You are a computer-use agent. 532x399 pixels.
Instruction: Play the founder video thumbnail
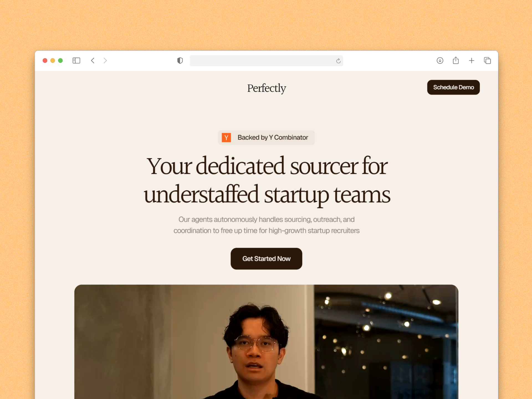pyautogui.click(x=266, y=342)
